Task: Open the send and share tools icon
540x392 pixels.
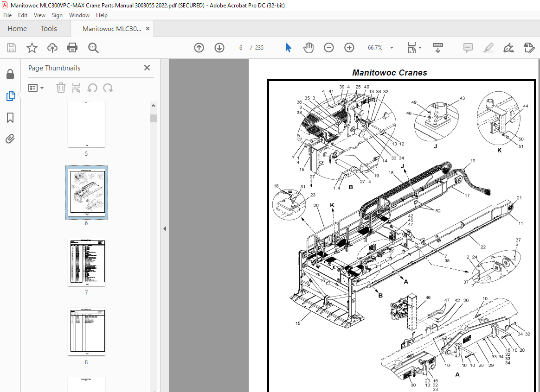Action: point(529,48)
